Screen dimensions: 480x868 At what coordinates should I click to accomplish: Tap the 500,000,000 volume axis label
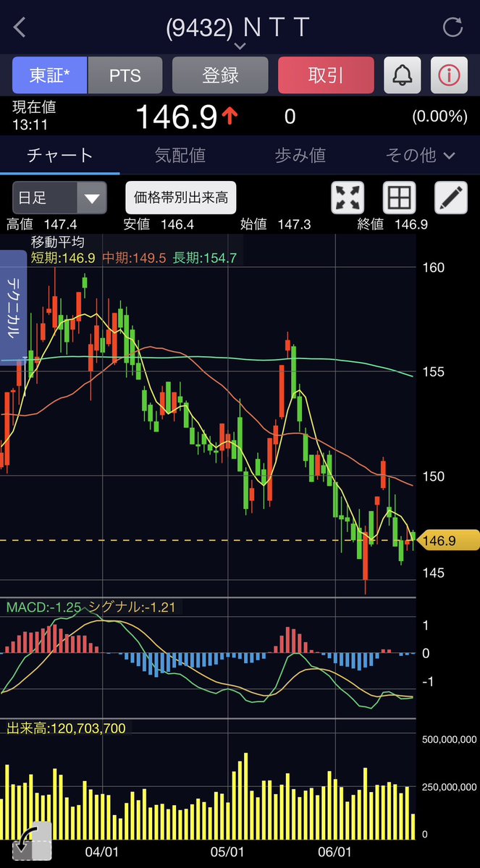coord(449,740)
